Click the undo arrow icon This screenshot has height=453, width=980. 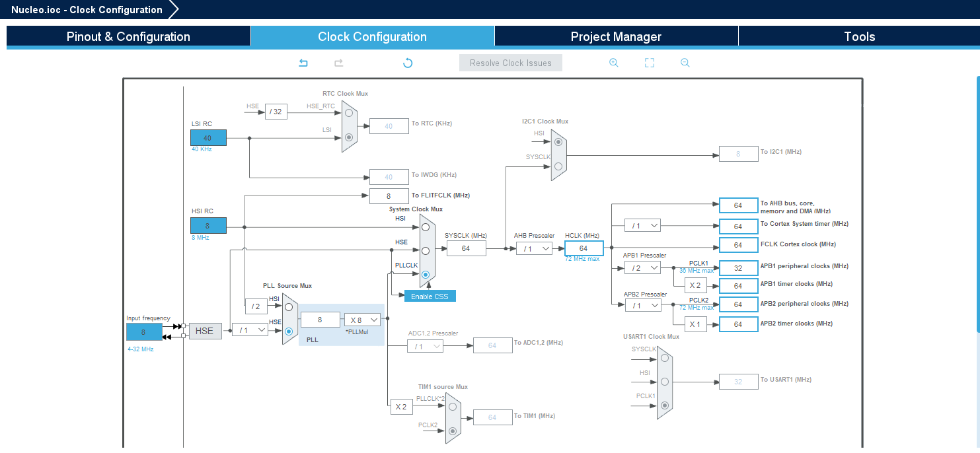tap(303, 63)
